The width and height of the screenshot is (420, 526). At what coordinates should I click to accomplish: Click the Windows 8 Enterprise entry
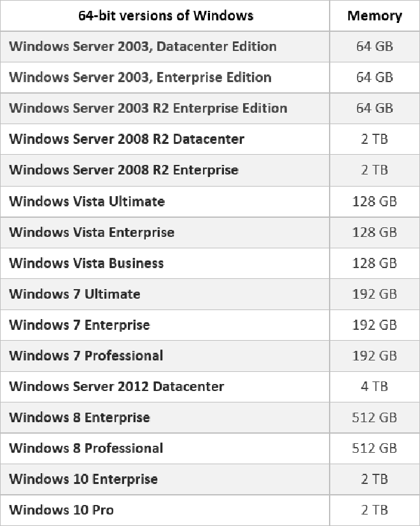coord(80,418)
